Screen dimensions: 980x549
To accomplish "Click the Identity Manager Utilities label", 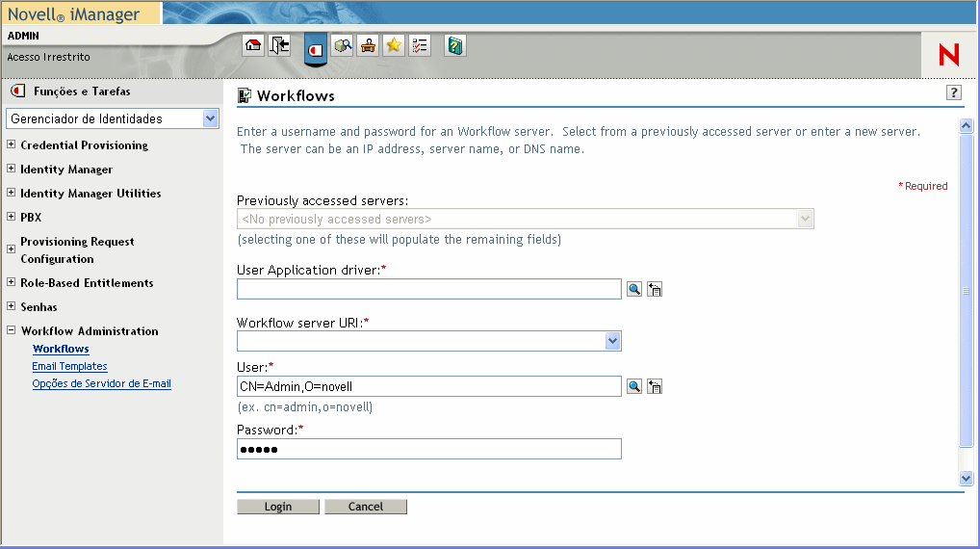I will [x=90, y=194].
